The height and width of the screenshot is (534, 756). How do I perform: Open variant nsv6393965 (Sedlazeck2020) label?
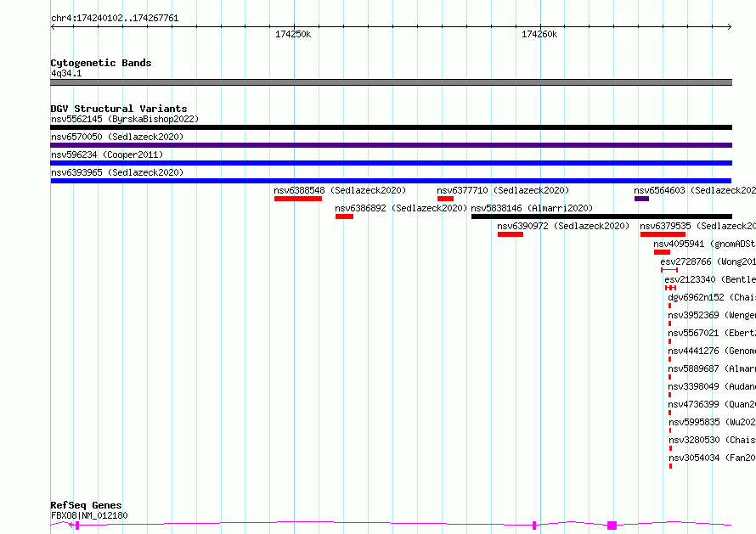click(x=117, y=172)
